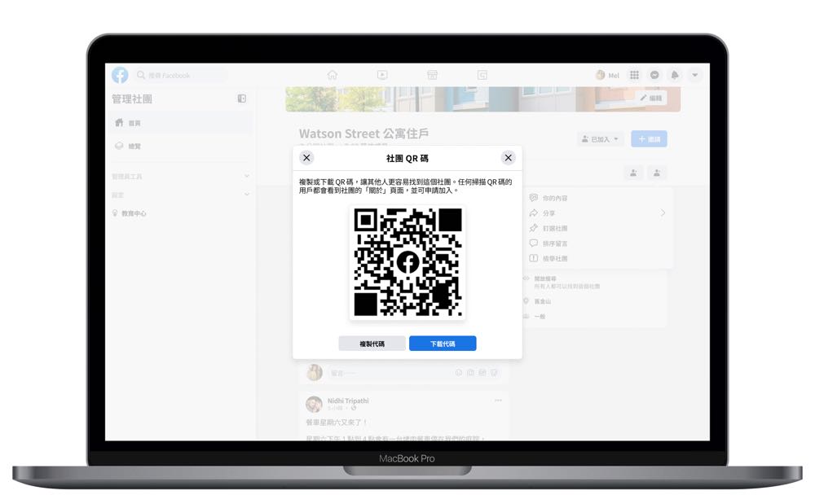Open 你的內容 in the group menu
This screenshot has width=815, height=504.
tap(548, 199)
